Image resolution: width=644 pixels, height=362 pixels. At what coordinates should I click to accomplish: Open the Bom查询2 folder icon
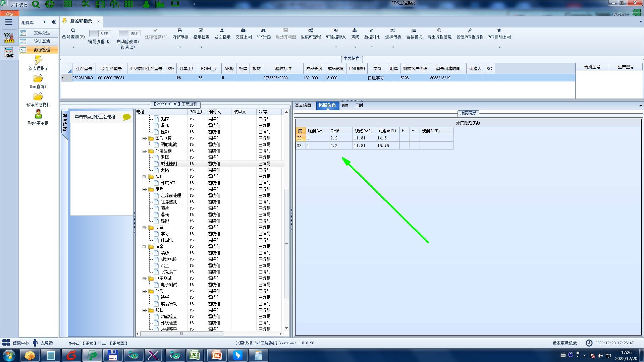point(38,79)
